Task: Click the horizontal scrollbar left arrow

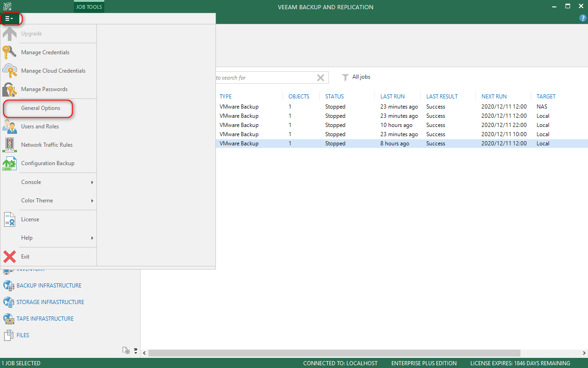Action: [x=145, y=353]
